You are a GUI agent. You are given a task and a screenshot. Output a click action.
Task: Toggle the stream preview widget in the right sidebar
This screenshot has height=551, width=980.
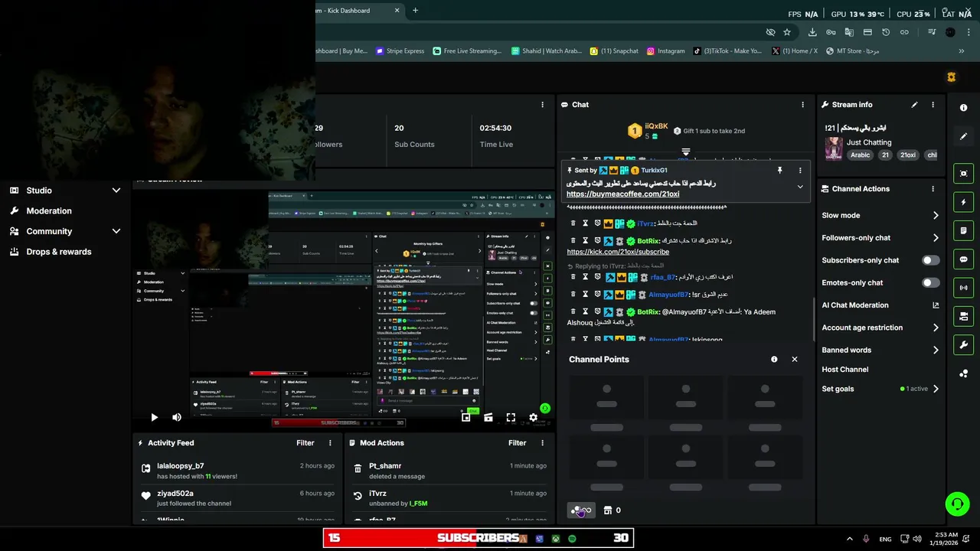(964, 174)
